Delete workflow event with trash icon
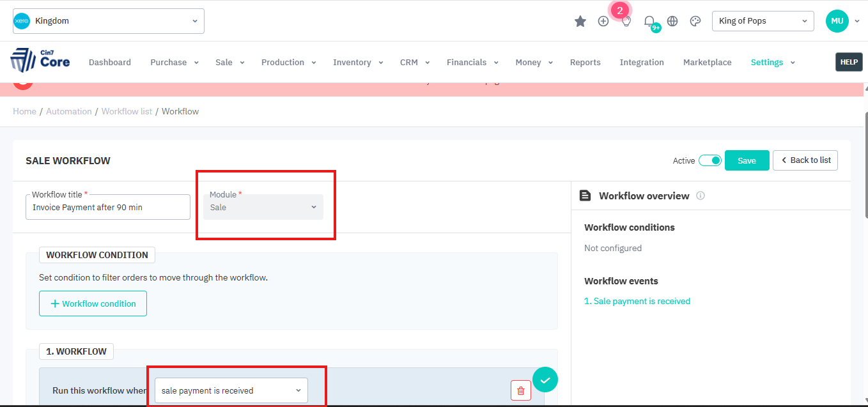 click(x=520, y=390)
